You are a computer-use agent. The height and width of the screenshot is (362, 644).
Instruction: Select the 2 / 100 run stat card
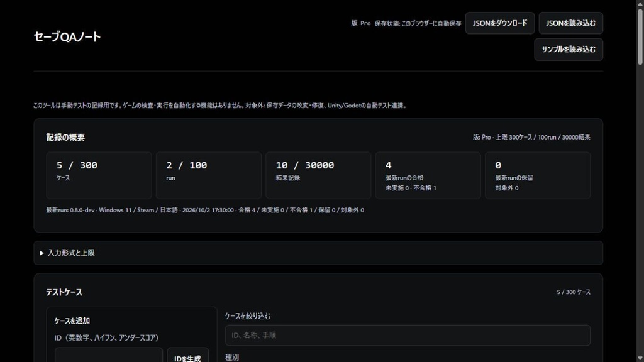click(x=209, y=175)
